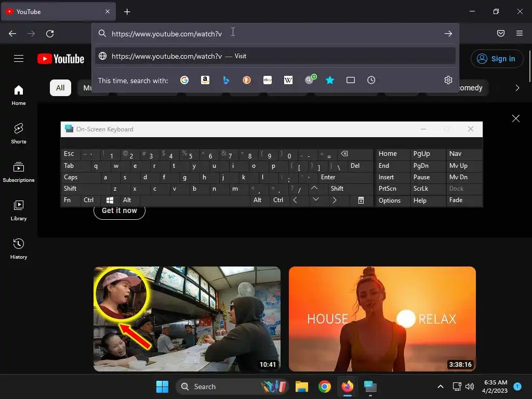
Task: Click Help on On-Screen Keyboard
Action: coord(428,200)
